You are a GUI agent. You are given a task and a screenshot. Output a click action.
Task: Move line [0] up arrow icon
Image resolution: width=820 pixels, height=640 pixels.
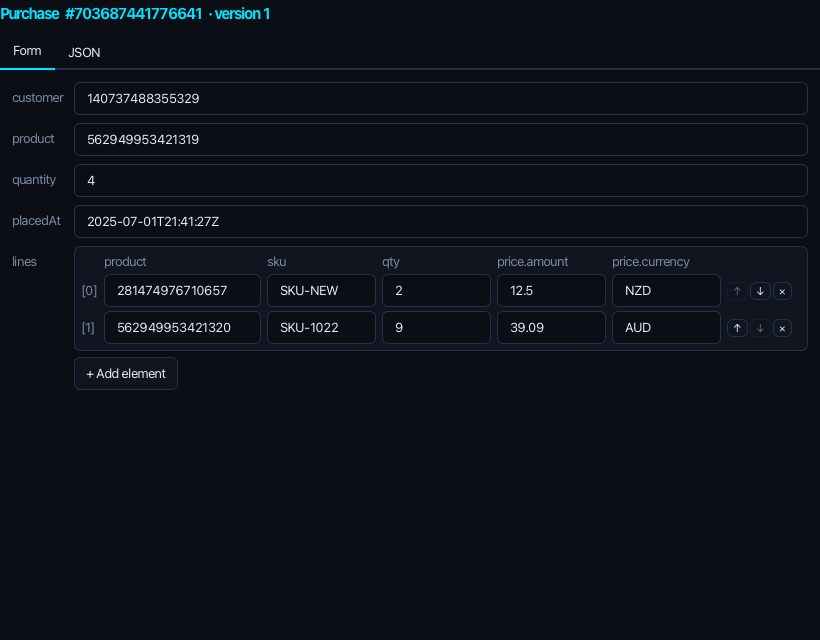737,291
